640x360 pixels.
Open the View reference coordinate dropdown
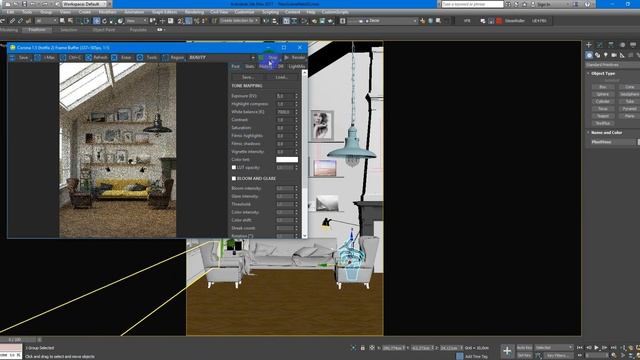[136, 21]
